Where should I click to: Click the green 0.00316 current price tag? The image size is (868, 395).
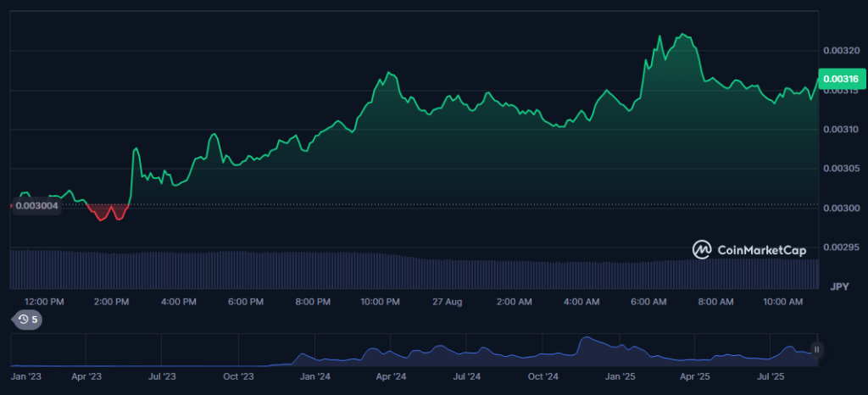pyautogui.click(x=840, y=79)
